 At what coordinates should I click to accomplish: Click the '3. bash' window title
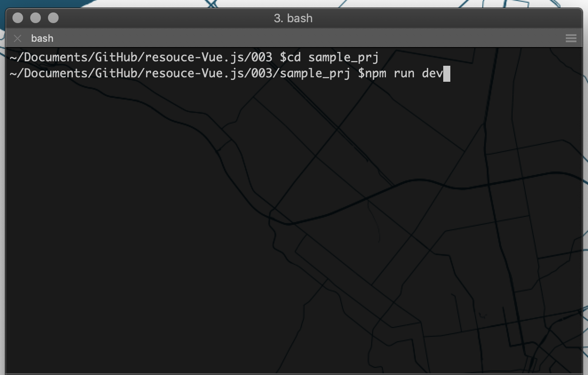click(x=293, y=18)
